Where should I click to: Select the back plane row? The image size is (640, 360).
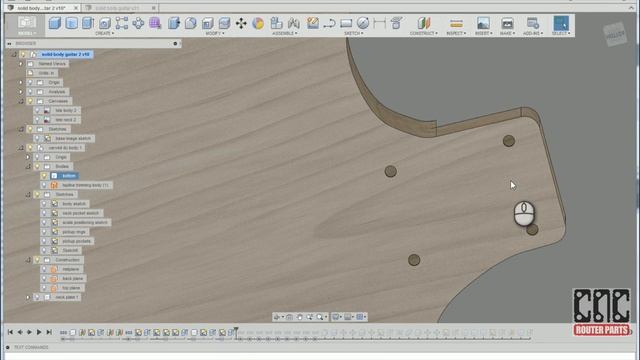[64, 278]
